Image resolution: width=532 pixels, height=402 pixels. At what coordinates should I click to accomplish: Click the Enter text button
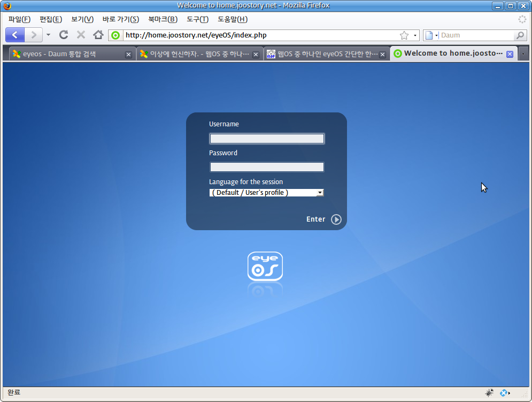click(315, 219)
